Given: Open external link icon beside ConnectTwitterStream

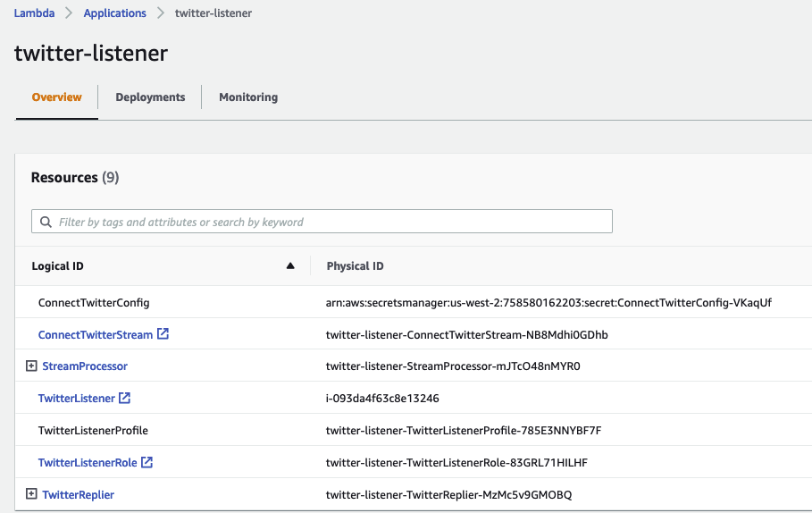Looking at the screenshot, I should [x=163, y=334].
